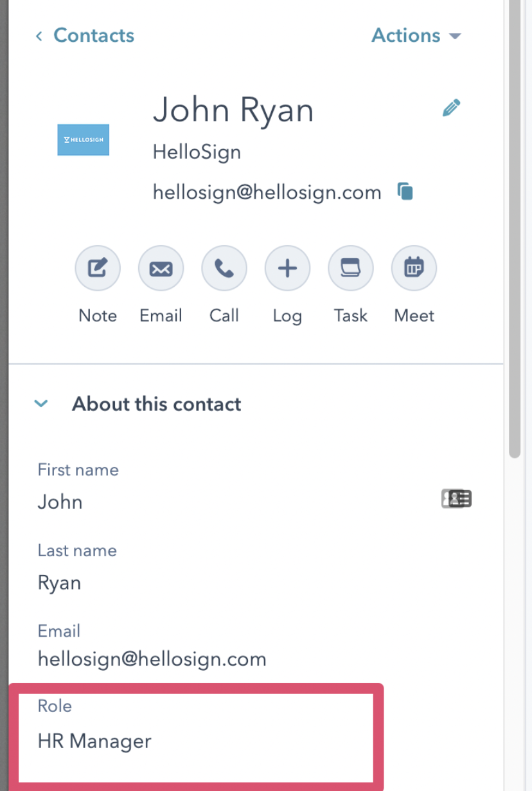Viewport: 532px width, 791px height.
Task: Click the Log activity plus icon
Action: [287, 268]
